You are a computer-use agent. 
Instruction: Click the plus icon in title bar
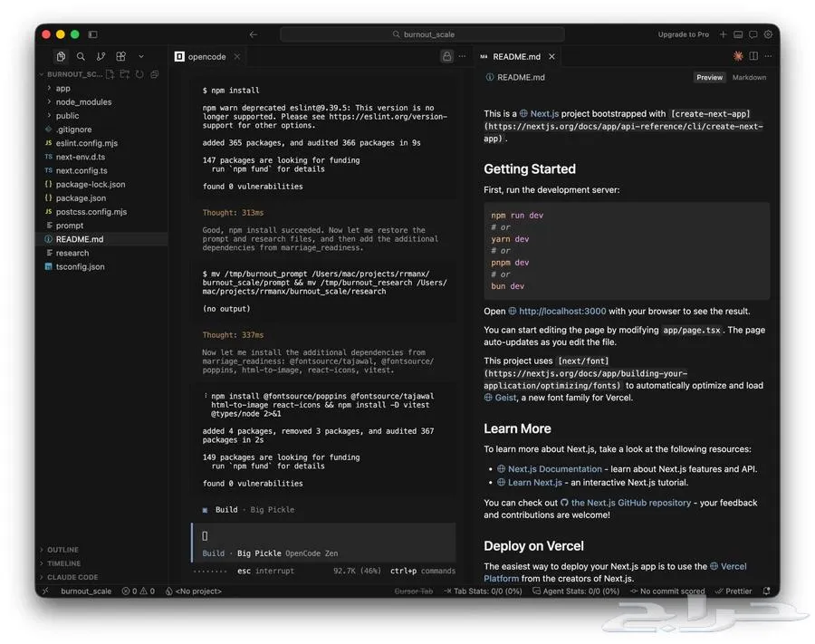723,34
